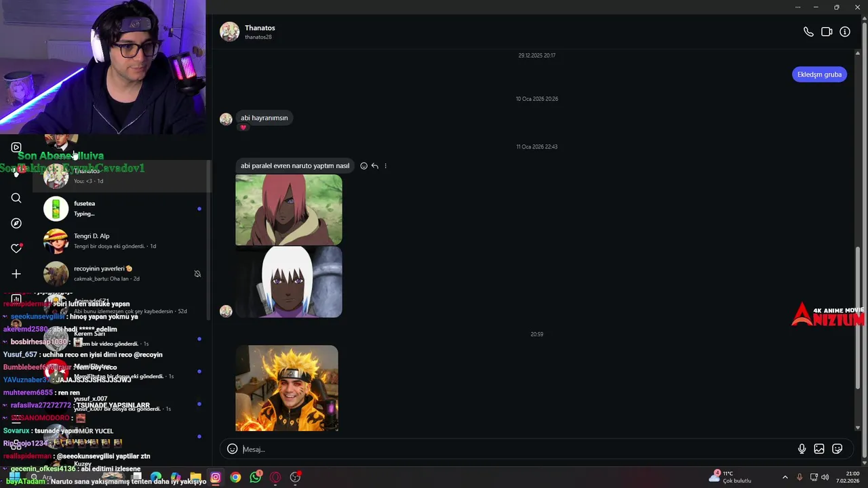Open the sticker or GIF picker
868x488 pixels.
point(837,449)
